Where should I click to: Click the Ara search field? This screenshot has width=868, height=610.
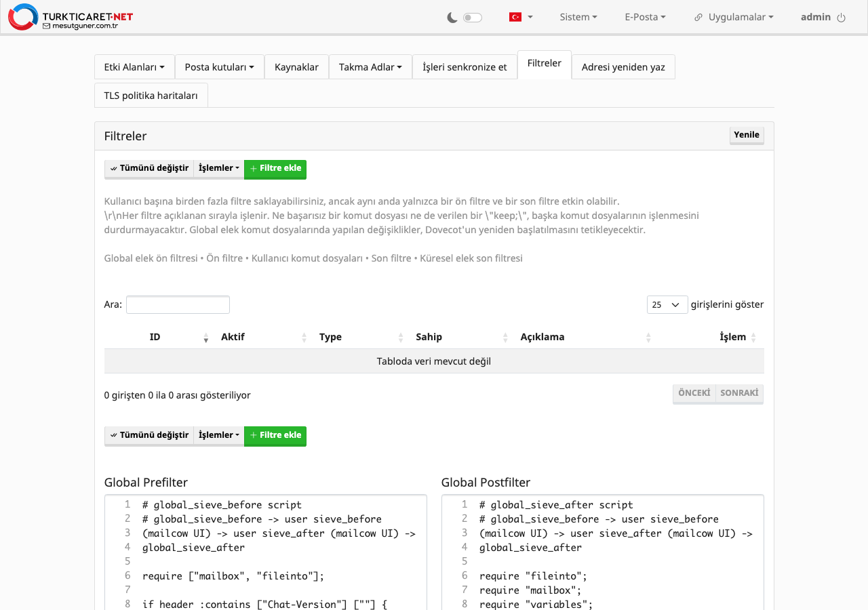[178, 305]
